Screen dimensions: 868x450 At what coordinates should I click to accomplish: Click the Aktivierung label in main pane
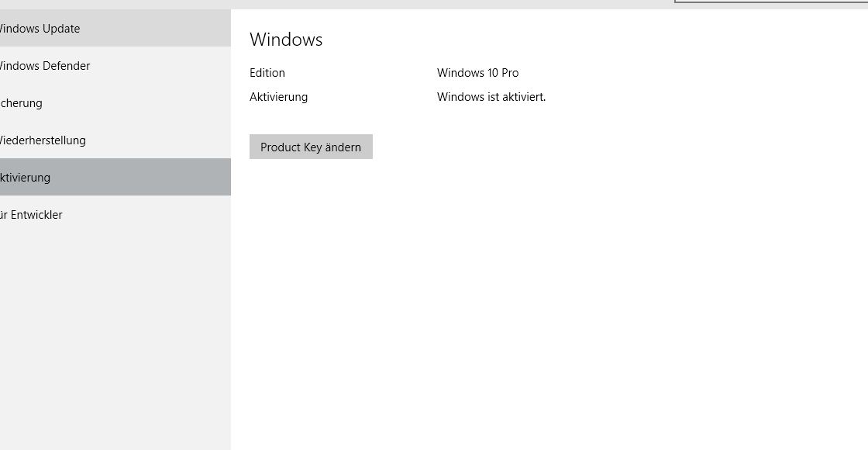click(278, 97)
